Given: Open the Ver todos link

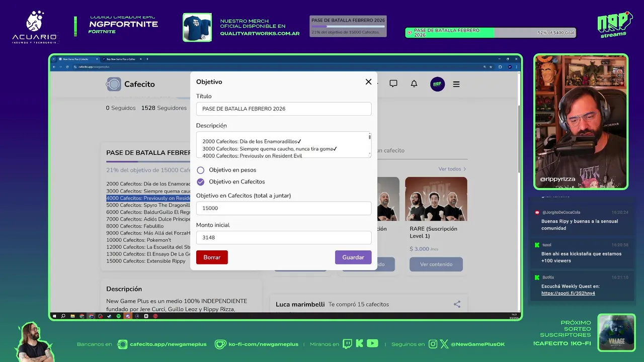Looking at the screenshot, I should [x=452, y=169].
